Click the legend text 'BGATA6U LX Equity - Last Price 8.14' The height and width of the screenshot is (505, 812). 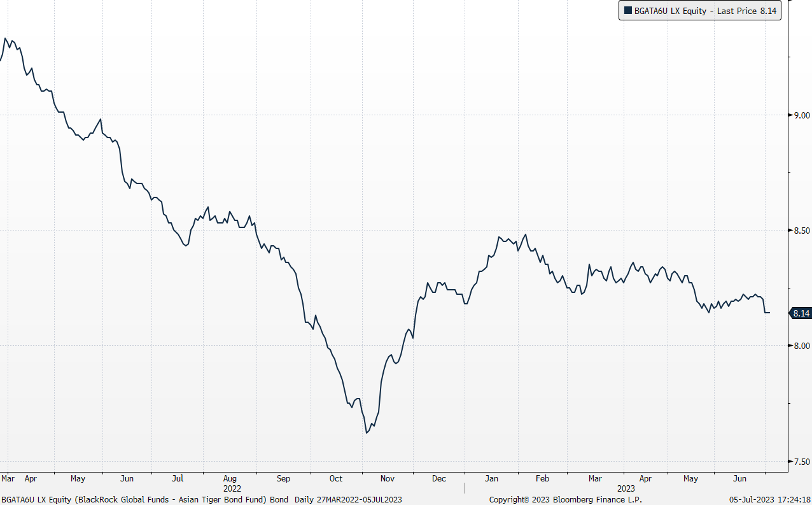[704, 11]
